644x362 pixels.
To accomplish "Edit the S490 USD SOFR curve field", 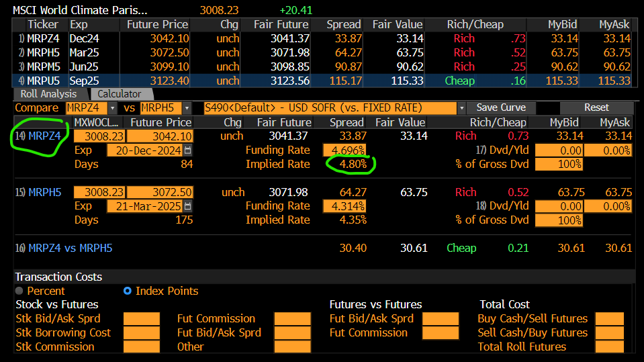I will [x=330, y=108].
